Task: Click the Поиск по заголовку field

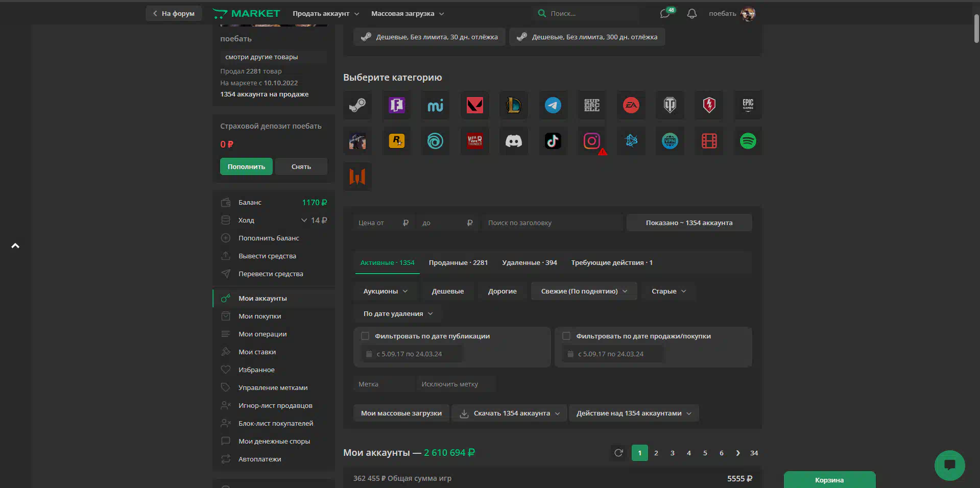Action: [x=552, y=223]
